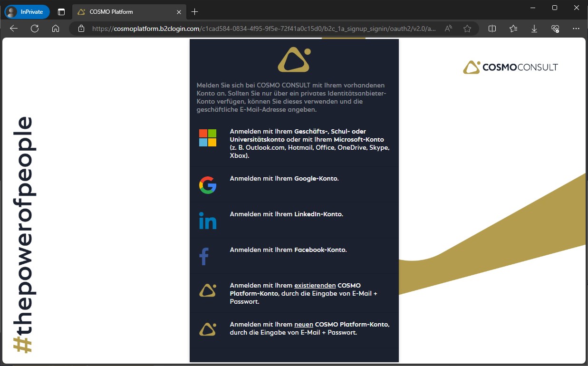The height and width of the screenshot is (366, 588).
Task: Click the Facebook logo icon
Action: 204,256
